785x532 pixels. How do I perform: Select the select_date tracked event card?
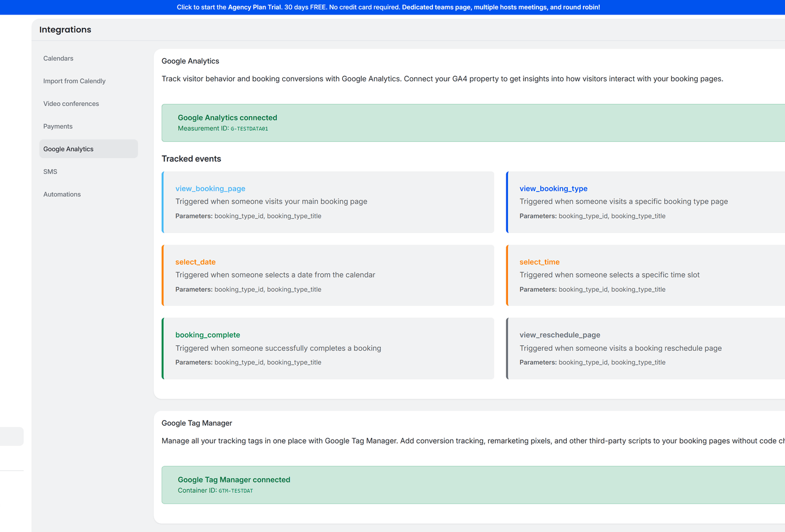coord(328,275)
